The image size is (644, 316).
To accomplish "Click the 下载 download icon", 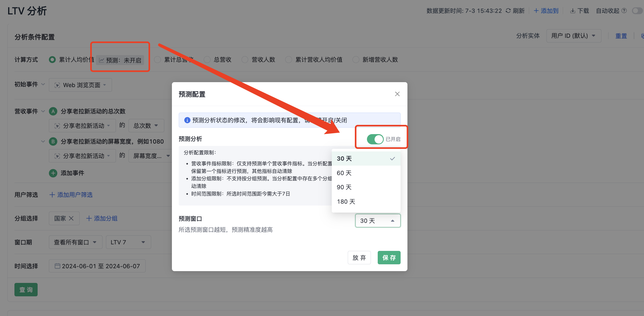I will (x=573, y=10).
